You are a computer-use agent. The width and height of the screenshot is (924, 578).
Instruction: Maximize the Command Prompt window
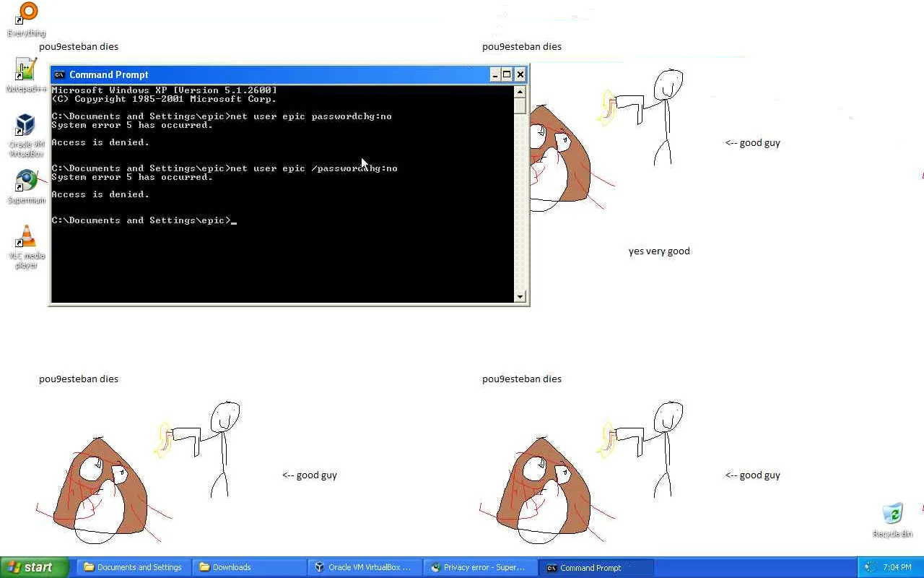click(x=507, y=74)
